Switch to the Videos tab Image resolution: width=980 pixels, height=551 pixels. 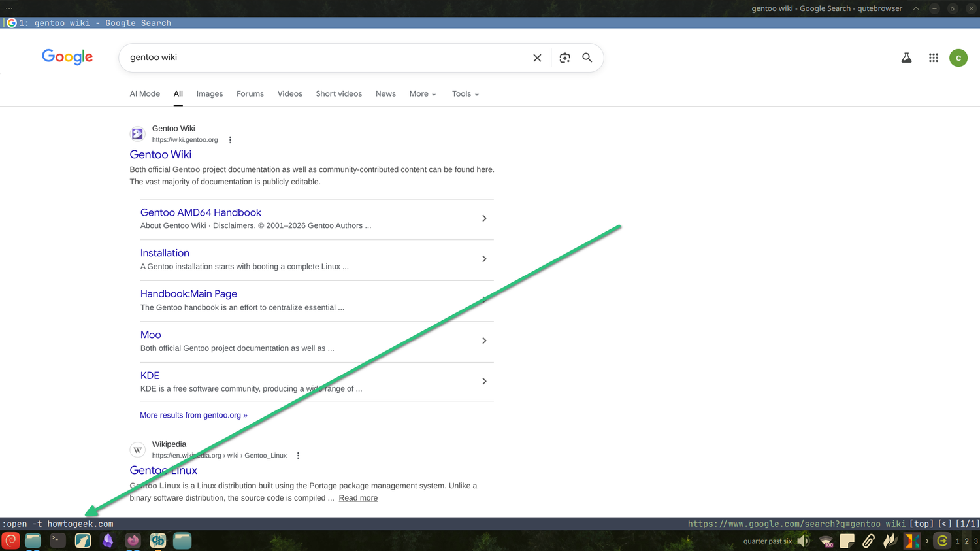click(289, 94)
